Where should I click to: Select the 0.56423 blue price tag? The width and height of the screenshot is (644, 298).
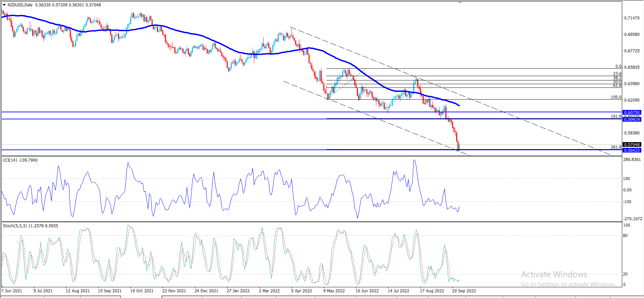[632, 151]
